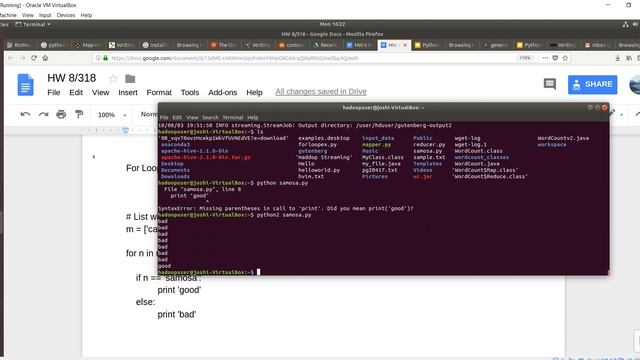Screen dimensions: 640x360
Task: Open the Terminal window Search menu
Action: click(210, 117)
